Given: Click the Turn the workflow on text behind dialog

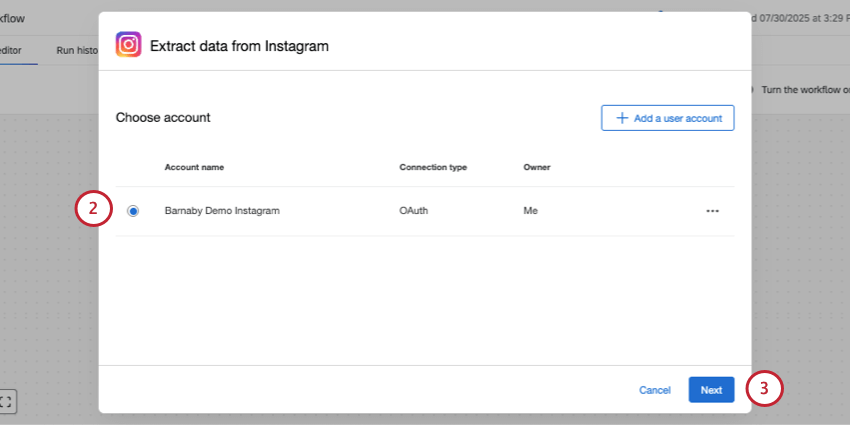Looking at the screenshot, I should [x=805, y=89].
